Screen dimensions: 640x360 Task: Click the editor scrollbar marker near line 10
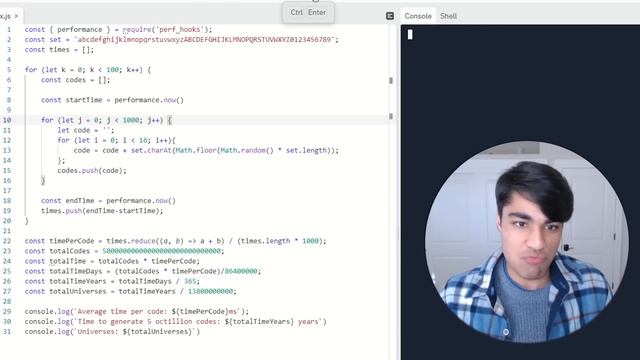pyautogui.click(x=391, y=116)
